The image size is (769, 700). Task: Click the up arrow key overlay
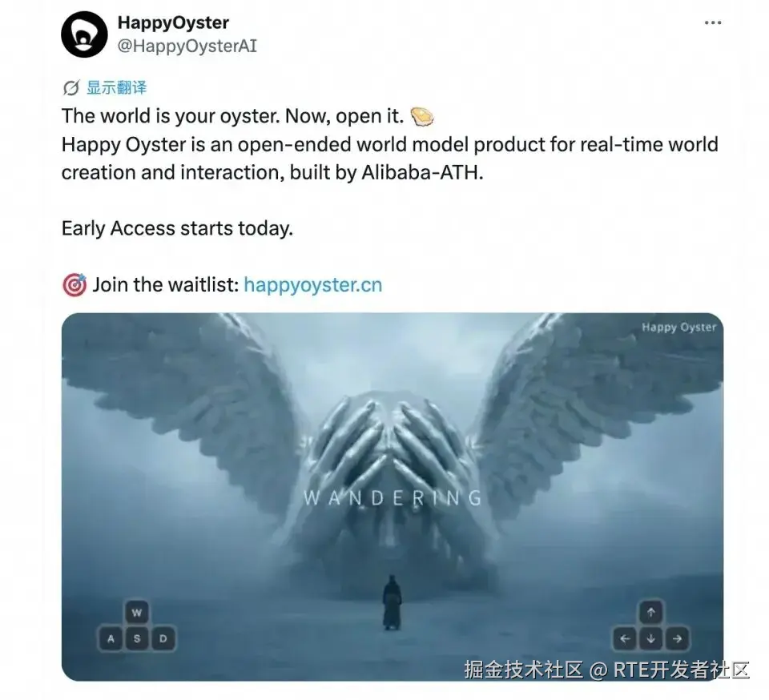[x=650, y=612]
